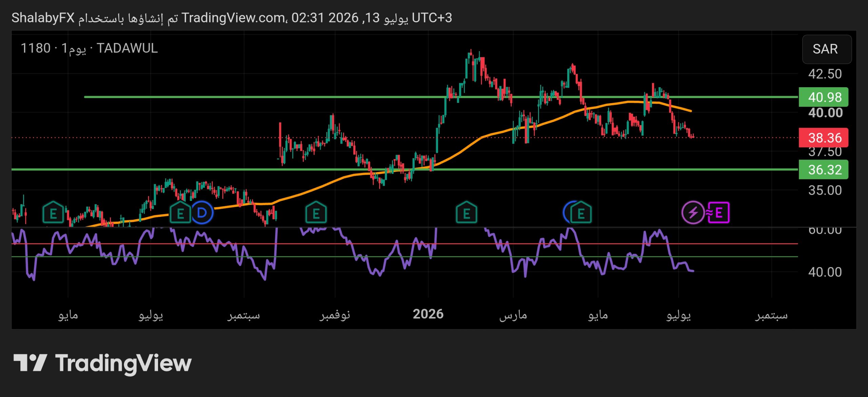Click the 2026 label on the time axis

428,314
